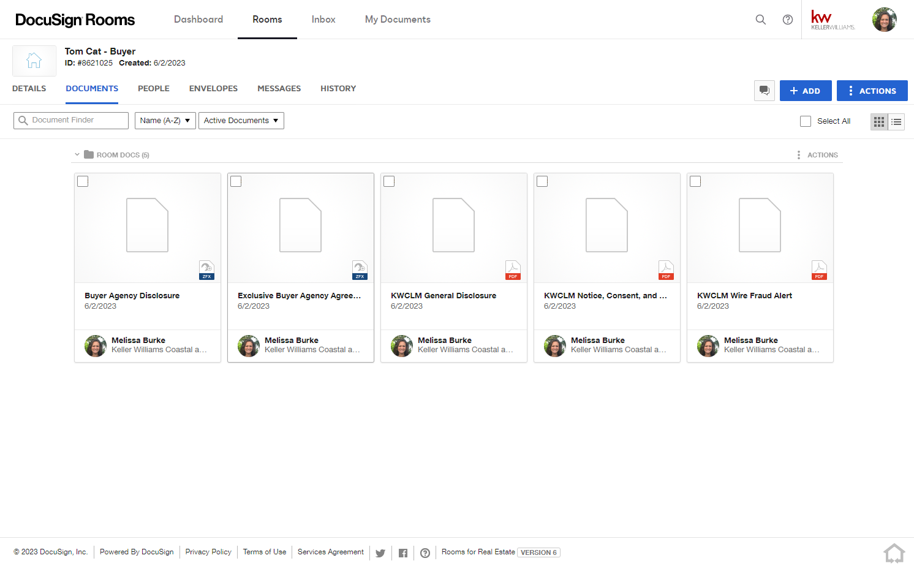Switch to the Envelopes tab
The height and width of the screenshot is (588, 914).
(213, 89)
